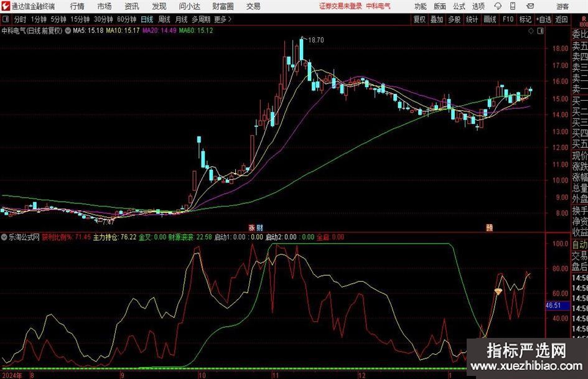Screen dimensions: 588x379
Task: Switch to the 分时 period tab
Action: tap(21, 19)
